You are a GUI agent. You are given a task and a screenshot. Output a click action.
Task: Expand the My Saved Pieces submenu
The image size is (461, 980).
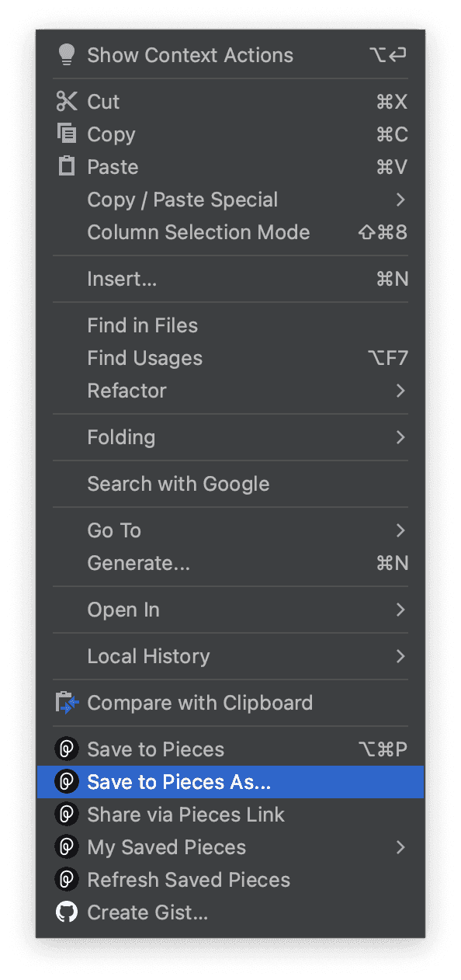pyautogui.click(x=401, y=846)
